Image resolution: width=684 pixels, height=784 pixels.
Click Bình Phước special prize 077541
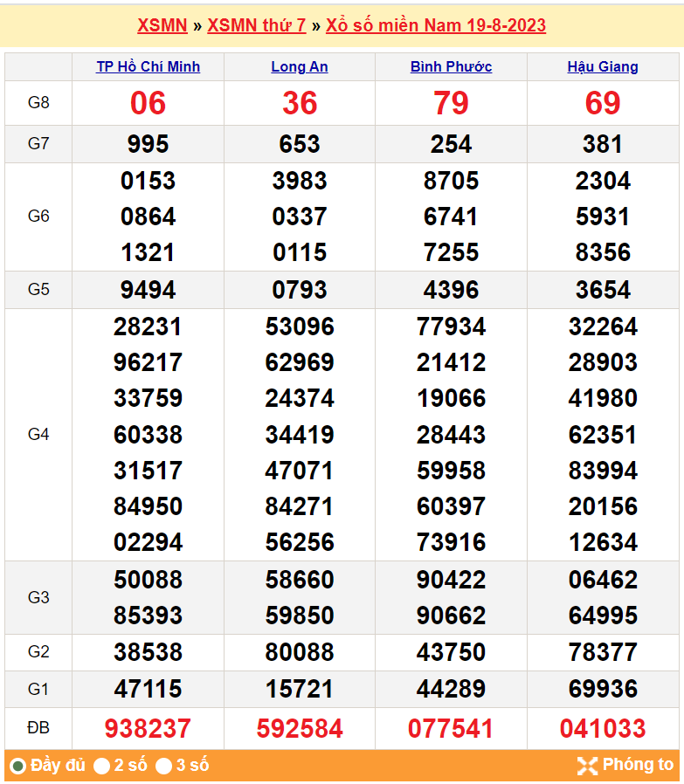coord(451,728)
